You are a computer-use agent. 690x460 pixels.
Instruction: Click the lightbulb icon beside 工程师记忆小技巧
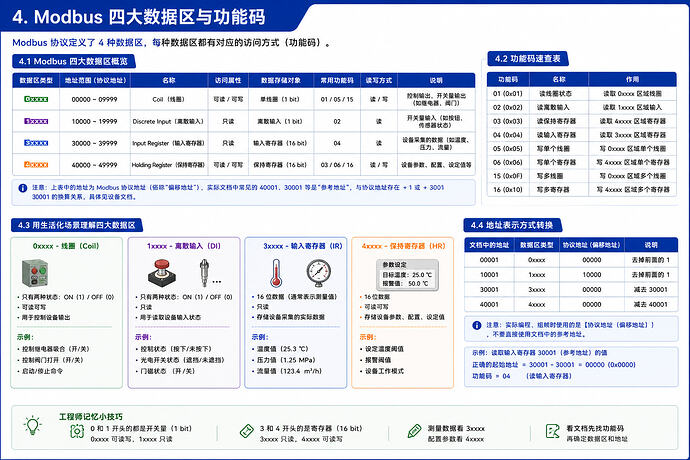33,425
